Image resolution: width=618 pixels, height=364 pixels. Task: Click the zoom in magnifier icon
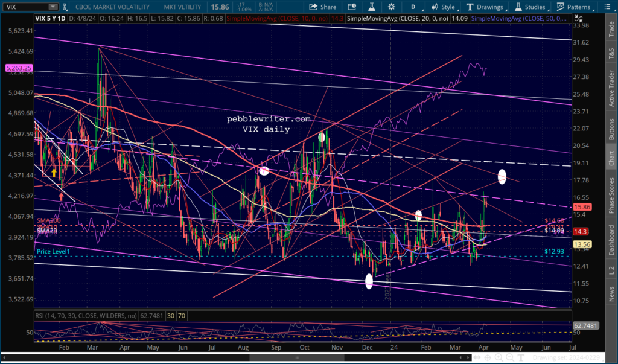coord(499,358)
